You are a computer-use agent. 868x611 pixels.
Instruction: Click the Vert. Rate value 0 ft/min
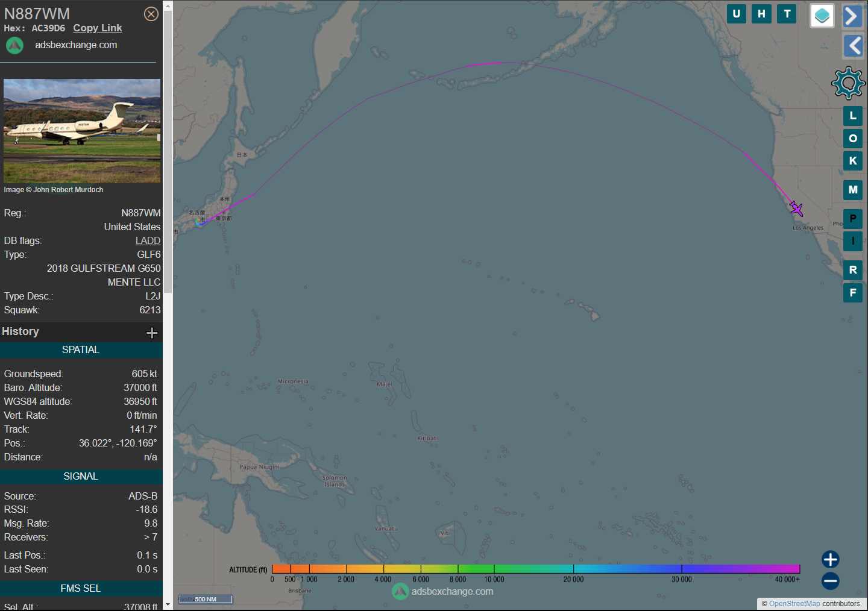[x=142, y=416]
